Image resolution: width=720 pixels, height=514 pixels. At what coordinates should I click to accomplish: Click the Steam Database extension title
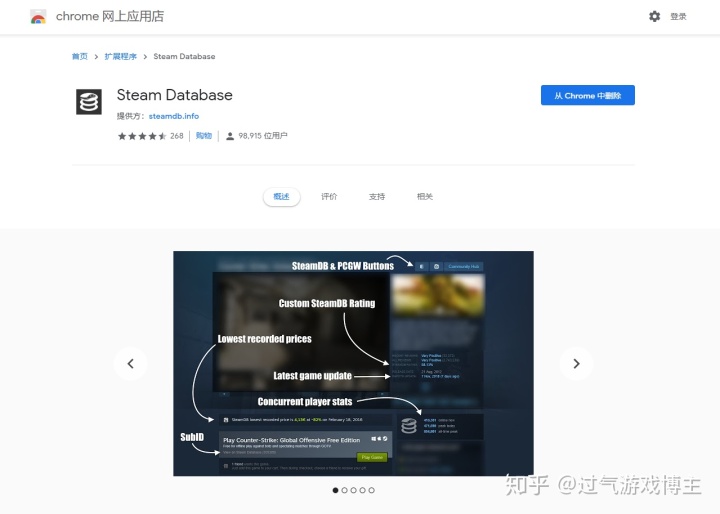[174, 95]
